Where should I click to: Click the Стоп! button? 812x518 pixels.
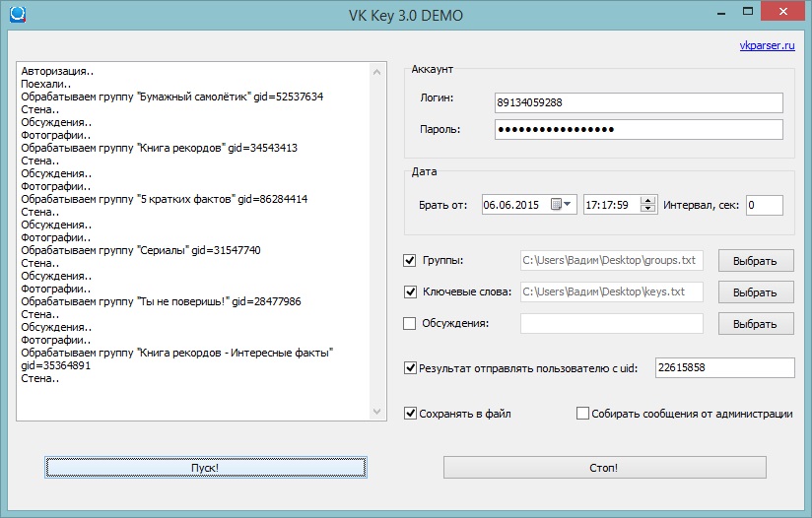(604, 468)
